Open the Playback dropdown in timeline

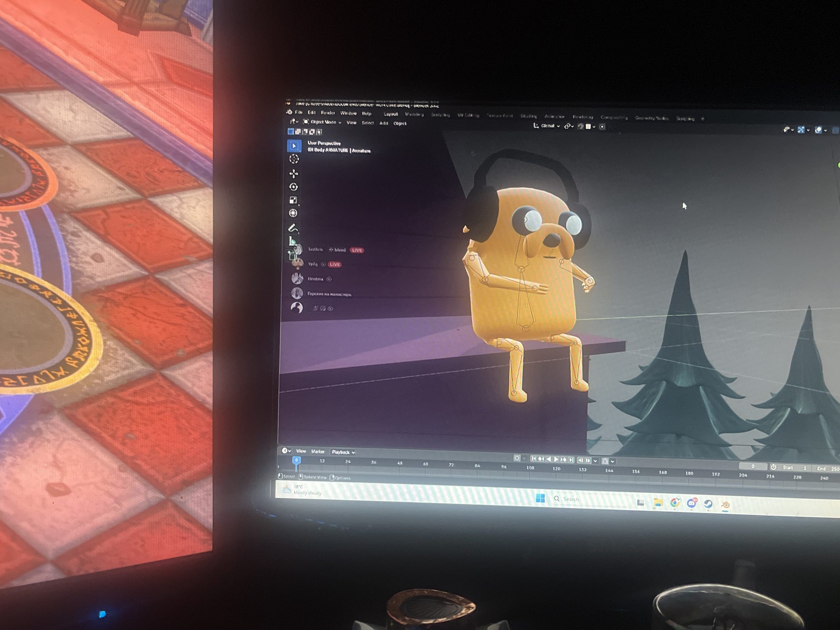click(x=343, y=452)
